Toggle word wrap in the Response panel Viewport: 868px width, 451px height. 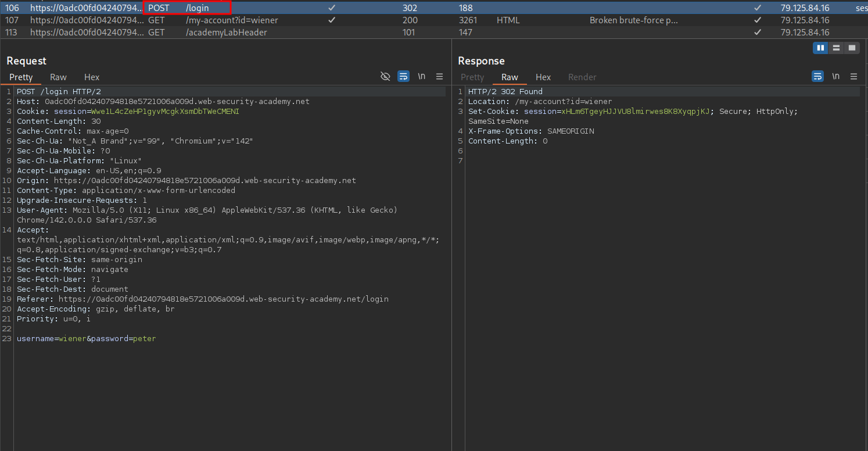(x=817, y=77)
